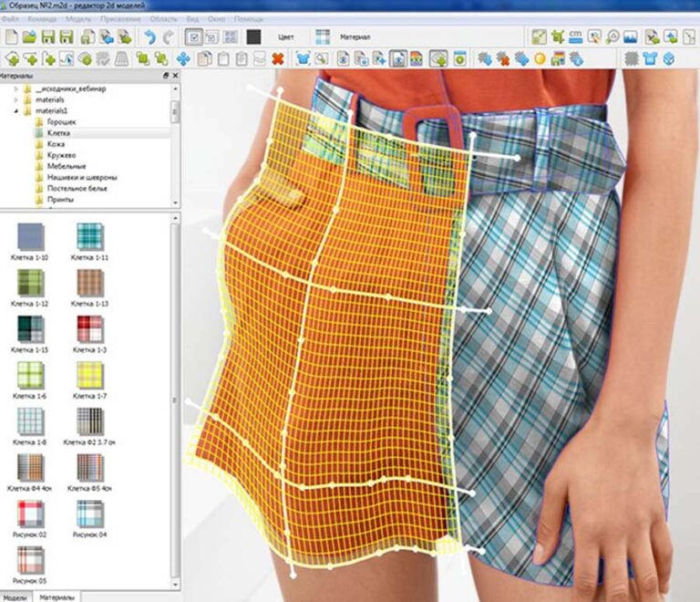Click the copy pages icon
The width and height of the screenshot is (700, 602).
coord(205,58)
